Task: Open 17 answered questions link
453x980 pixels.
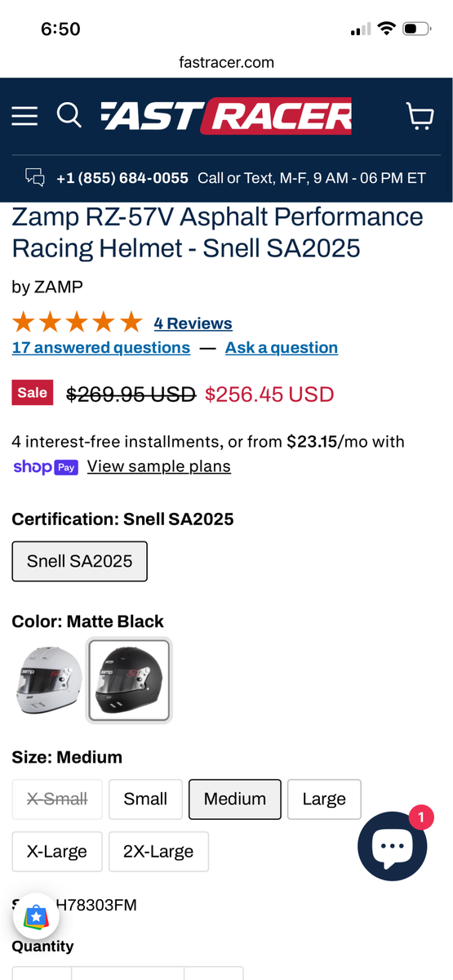Action: (101, 348)
